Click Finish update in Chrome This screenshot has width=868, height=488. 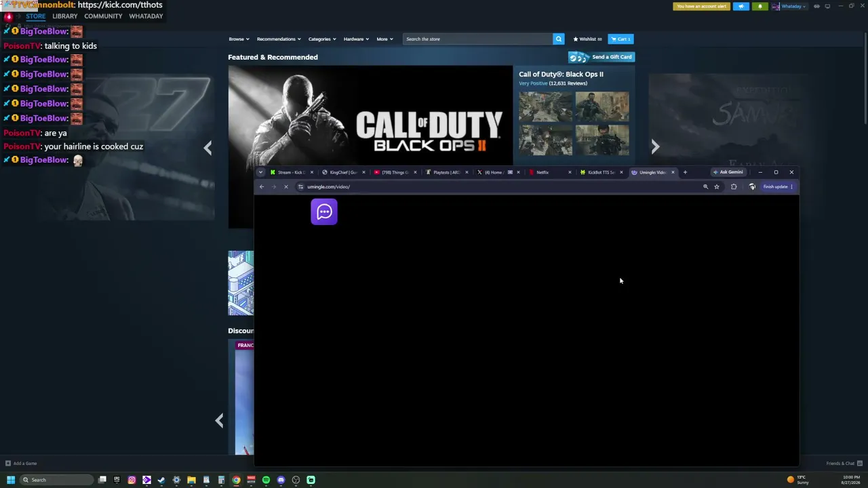(x=778, y=186)
